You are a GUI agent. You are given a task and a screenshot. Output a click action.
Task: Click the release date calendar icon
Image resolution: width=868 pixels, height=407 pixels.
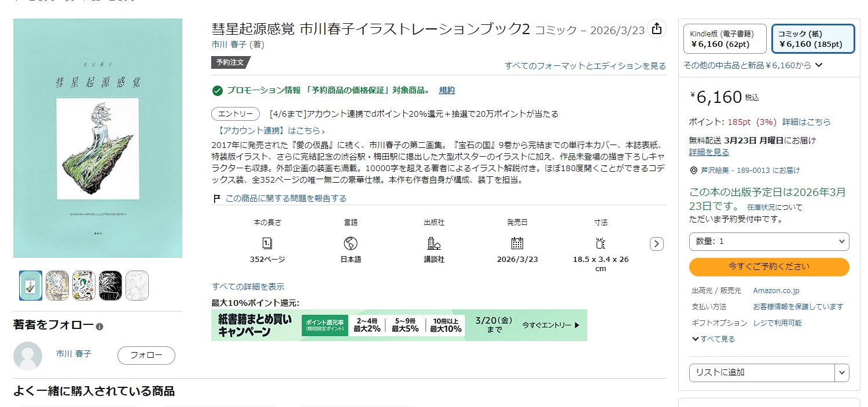tap(517, 243)
